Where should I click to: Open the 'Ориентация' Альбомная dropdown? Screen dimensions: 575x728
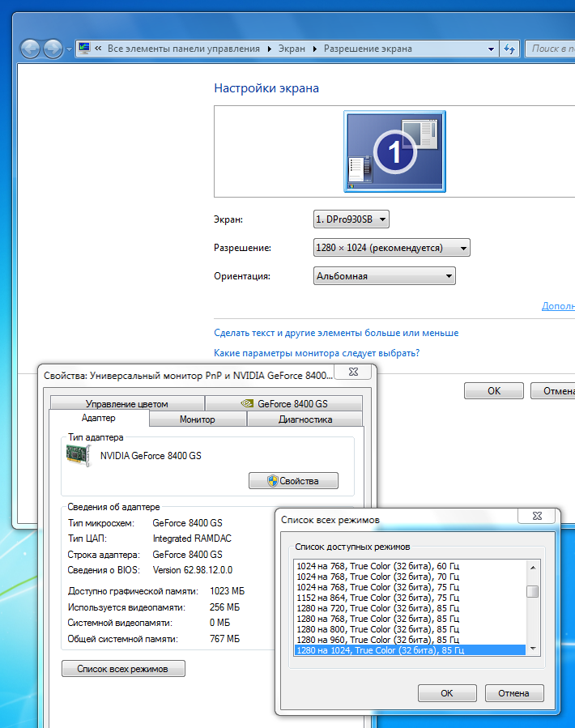click(384, 276)
